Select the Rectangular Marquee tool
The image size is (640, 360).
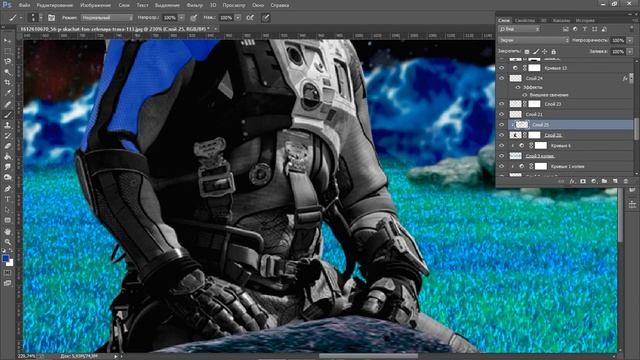(x=7, y=51)
